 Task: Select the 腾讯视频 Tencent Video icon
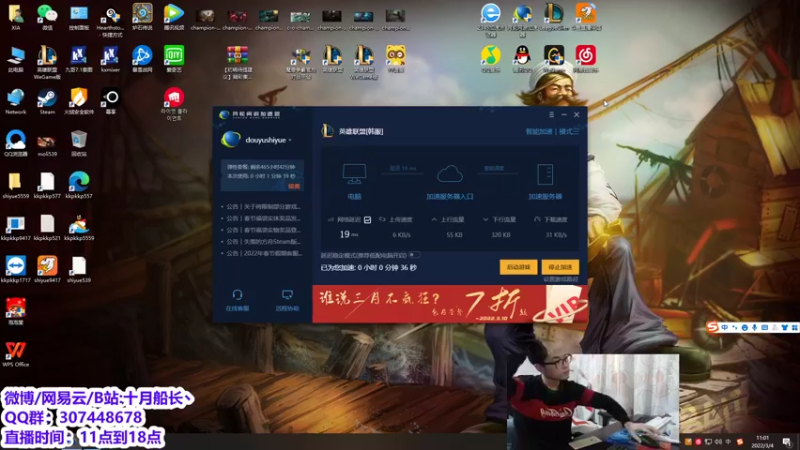174,17
